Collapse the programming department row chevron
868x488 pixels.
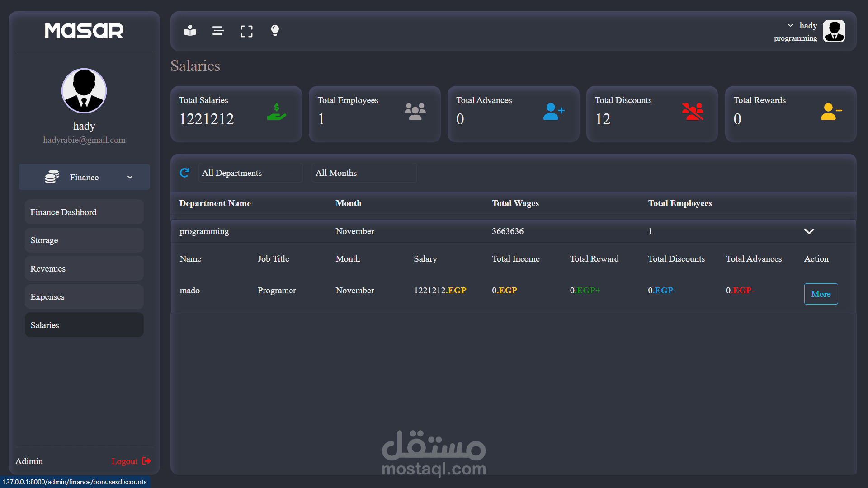click(x=809, y=231)
